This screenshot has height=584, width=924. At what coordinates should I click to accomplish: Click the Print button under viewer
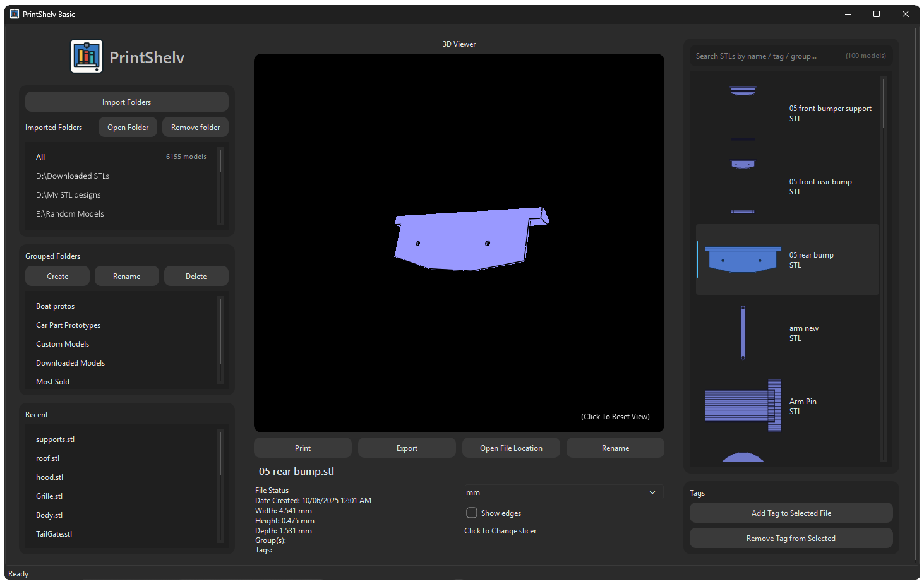pyautogui.click(x=303, y=448)
